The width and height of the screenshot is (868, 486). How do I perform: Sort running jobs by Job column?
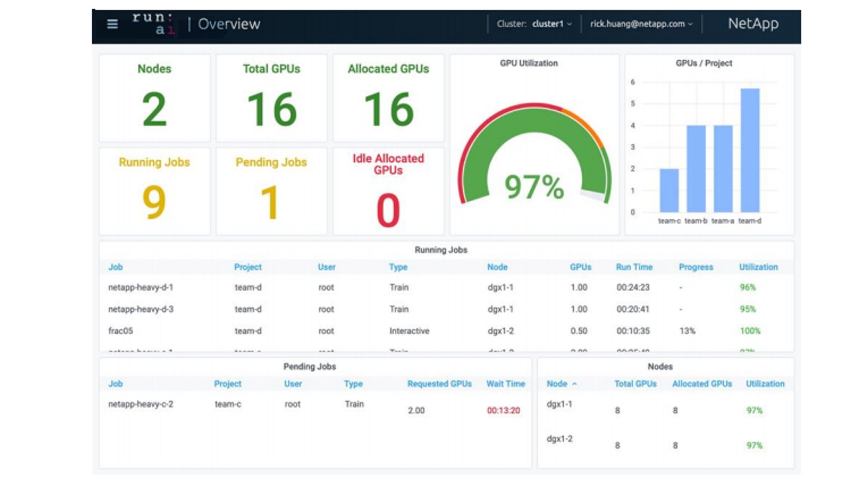pyautogui.click(x=115, y=267)
